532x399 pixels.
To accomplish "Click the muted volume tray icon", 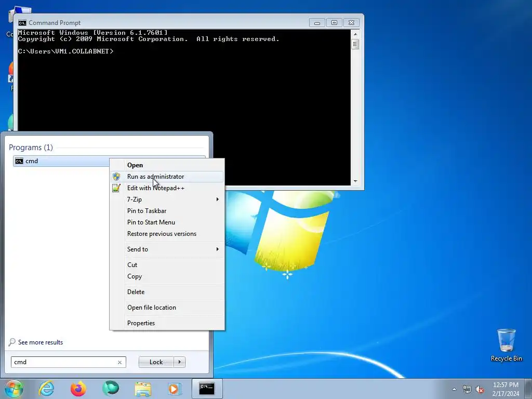I will tap(480, 390).
